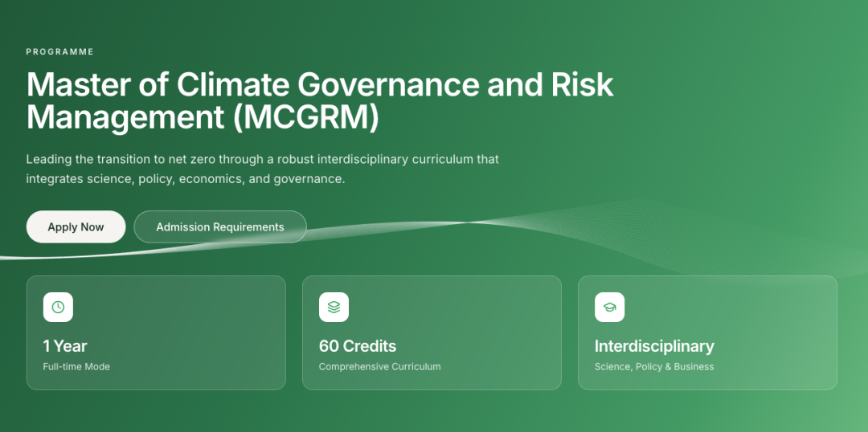The height and width of the screenshot is (432, 868).
Task: Click "Science, Policy & Business" text
Action: (x=654, y=367)
